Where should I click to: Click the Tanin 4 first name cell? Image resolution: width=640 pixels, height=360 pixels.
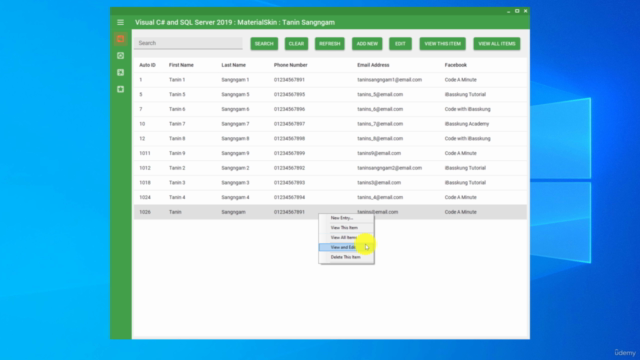coord(177,197)
